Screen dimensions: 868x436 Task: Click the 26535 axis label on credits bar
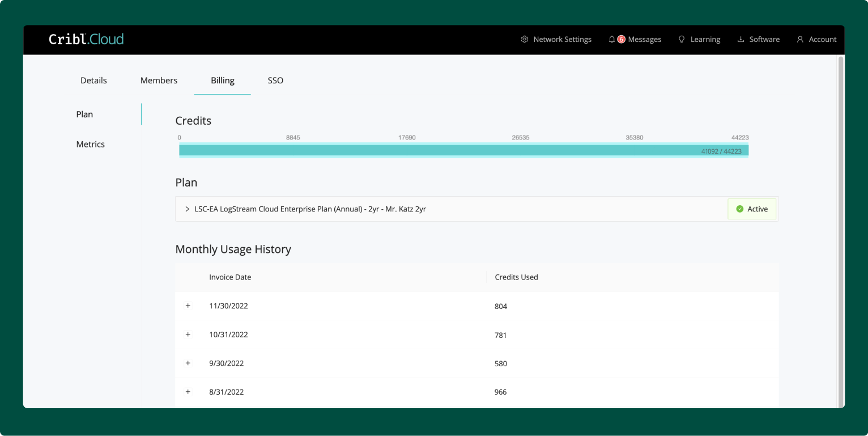point(521,138)
